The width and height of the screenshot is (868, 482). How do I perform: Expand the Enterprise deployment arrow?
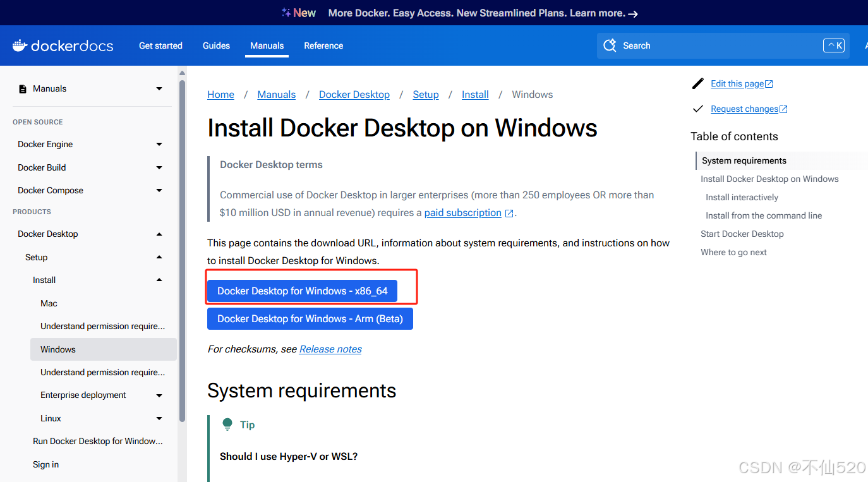(x=159, y=395)
